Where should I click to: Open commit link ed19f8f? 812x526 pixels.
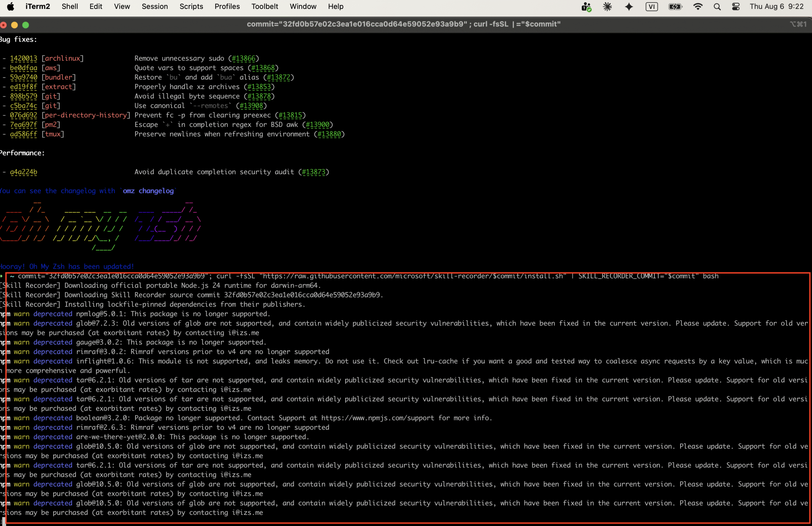[x=23, y=87]
